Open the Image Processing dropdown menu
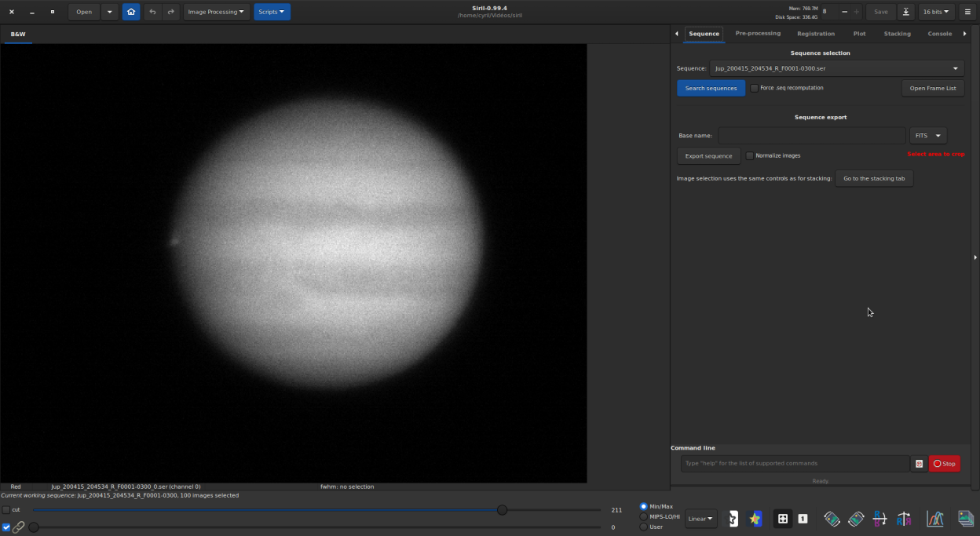The width and height of the screenshot is (980, 536). point(217,12)
